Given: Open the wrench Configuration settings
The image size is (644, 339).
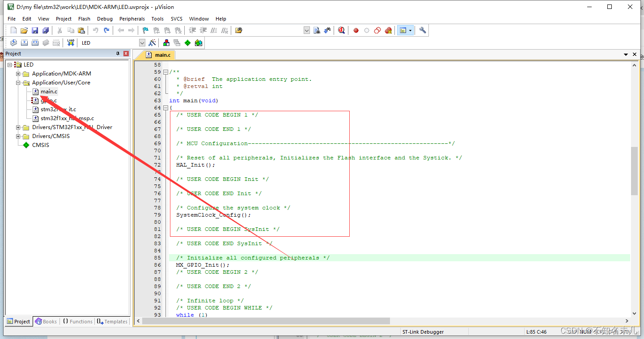Looking at the screenshot, I should click(x=423, y=30).
